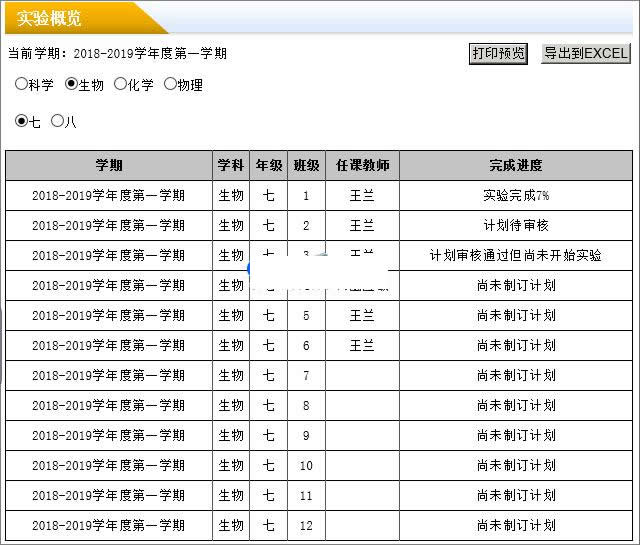The height and width of the screenshot is (545, 640).
Task: Click the 学期 column header
Action: pyautogui.click(x=109, y=165)
